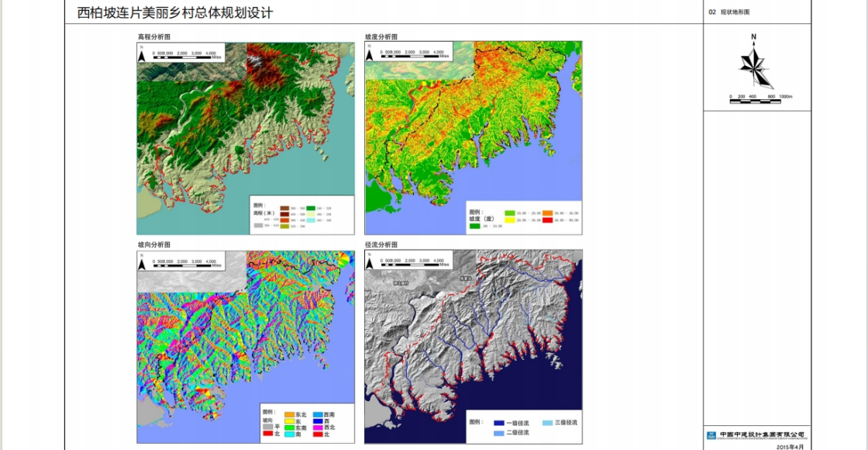868x450 pixels.
Task: Click the 坡向分析图 heading
Action: (153, 244)
